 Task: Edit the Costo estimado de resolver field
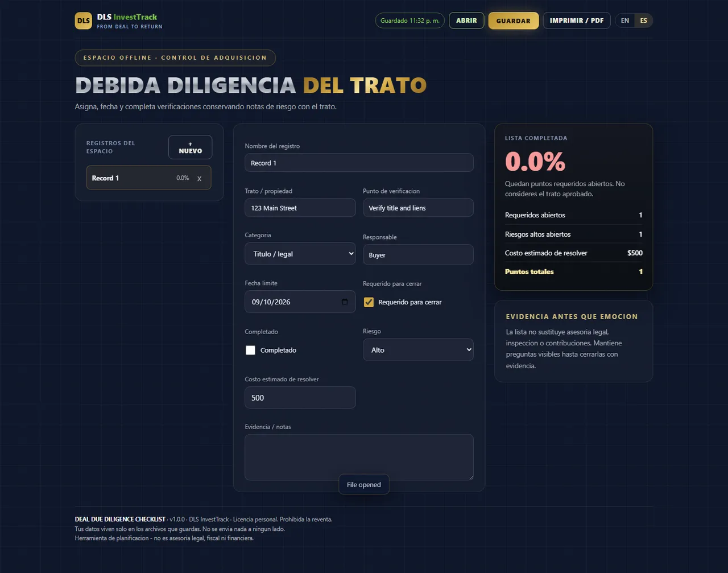(300, 398)
